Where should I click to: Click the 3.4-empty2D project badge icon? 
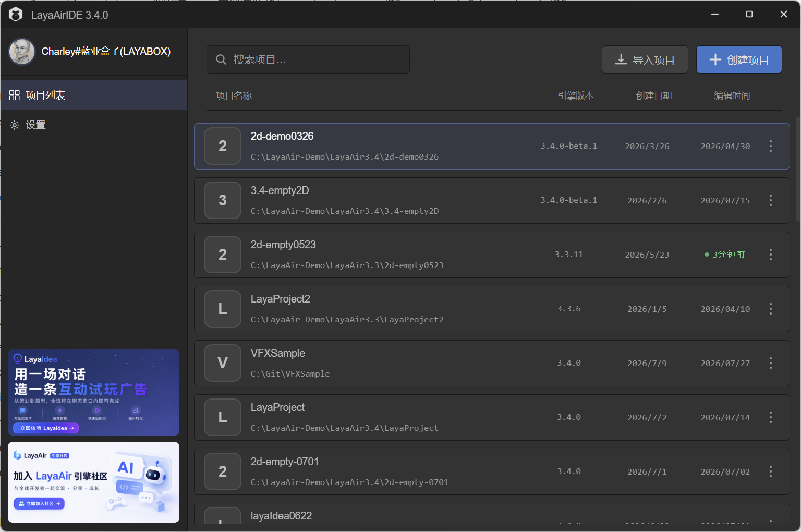click(x=223, y=200)
